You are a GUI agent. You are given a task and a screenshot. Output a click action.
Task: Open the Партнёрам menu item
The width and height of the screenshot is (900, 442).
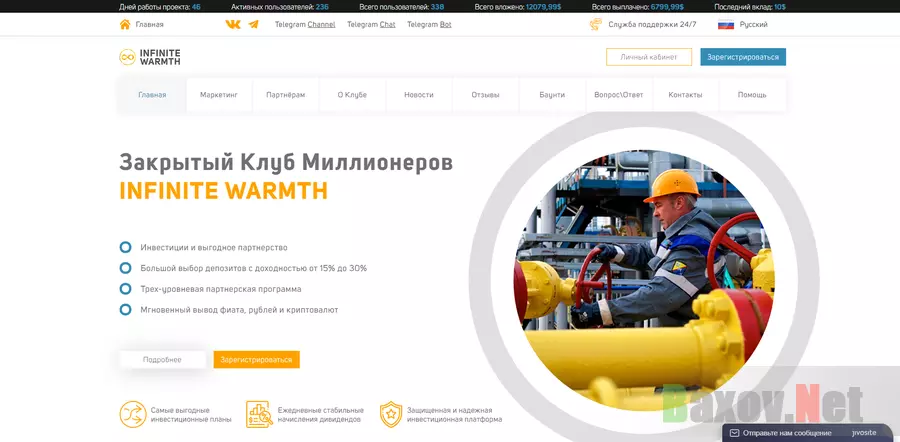tap(285, 95)
